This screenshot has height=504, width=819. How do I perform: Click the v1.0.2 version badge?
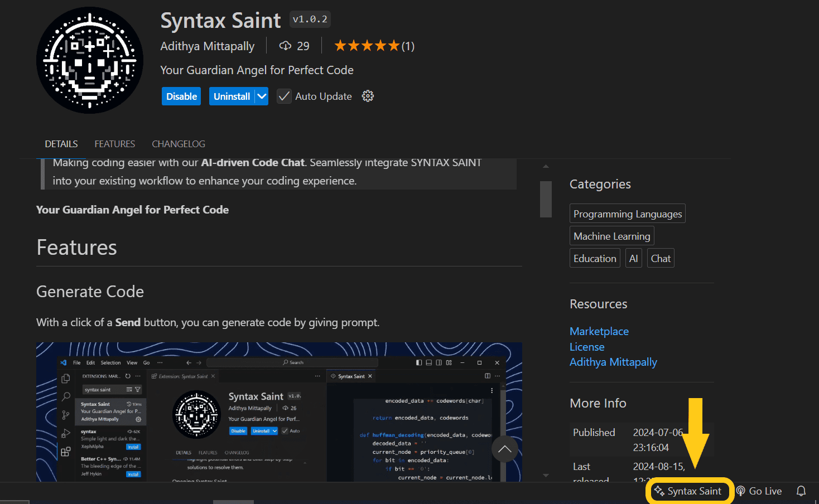[x=310, y=20]
